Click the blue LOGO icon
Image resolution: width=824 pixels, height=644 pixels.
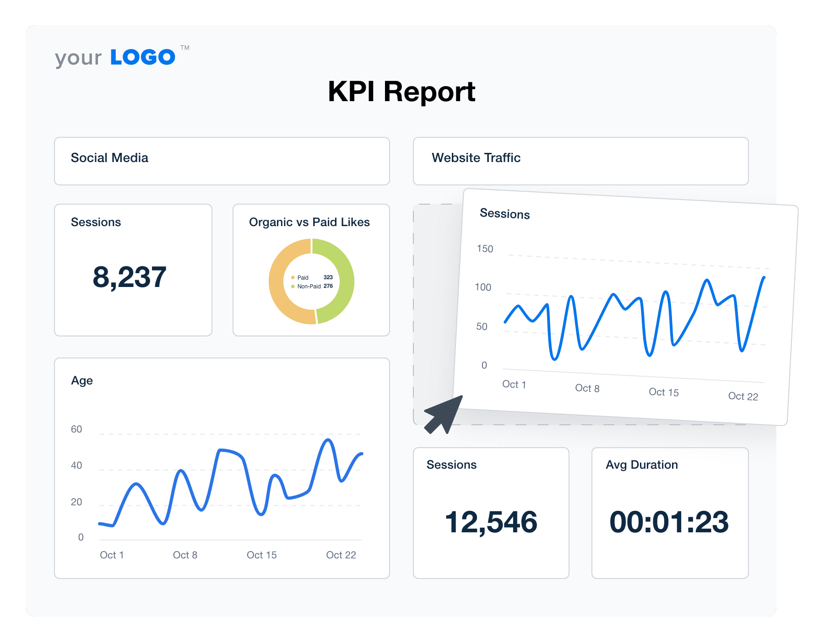[143, 56]
